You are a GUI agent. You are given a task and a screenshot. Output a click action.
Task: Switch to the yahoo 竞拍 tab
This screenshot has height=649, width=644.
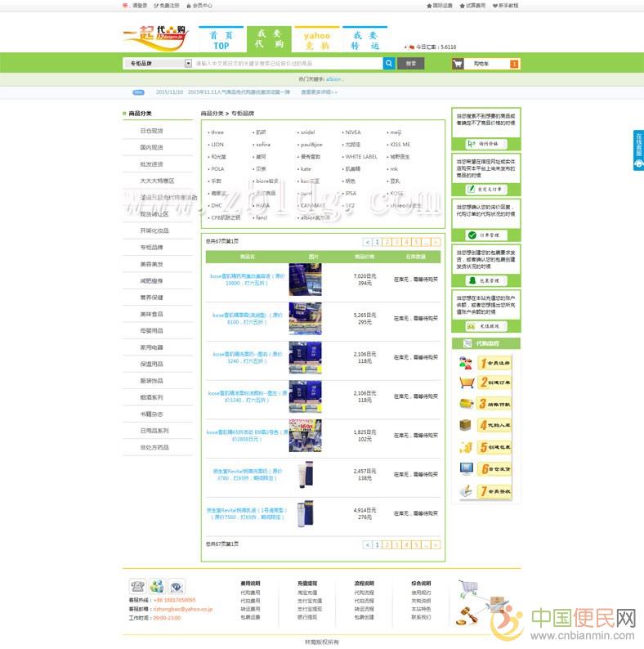point(317,40)
